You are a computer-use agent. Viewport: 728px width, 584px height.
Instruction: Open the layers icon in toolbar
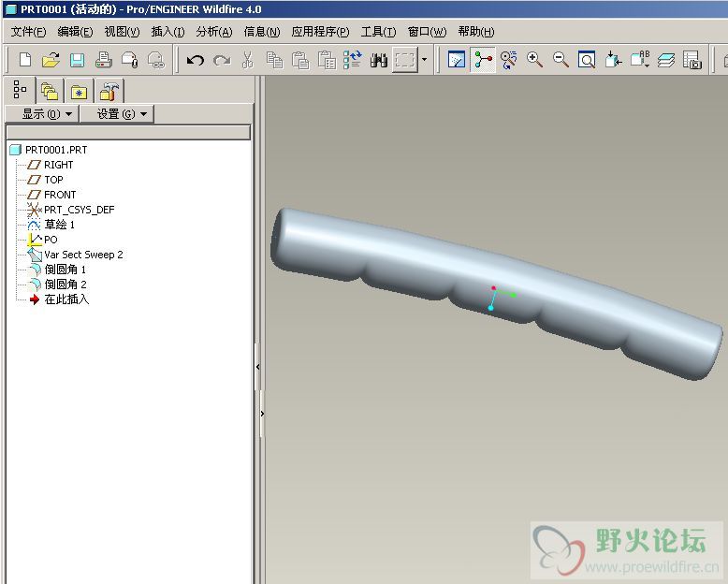(666, 60)
